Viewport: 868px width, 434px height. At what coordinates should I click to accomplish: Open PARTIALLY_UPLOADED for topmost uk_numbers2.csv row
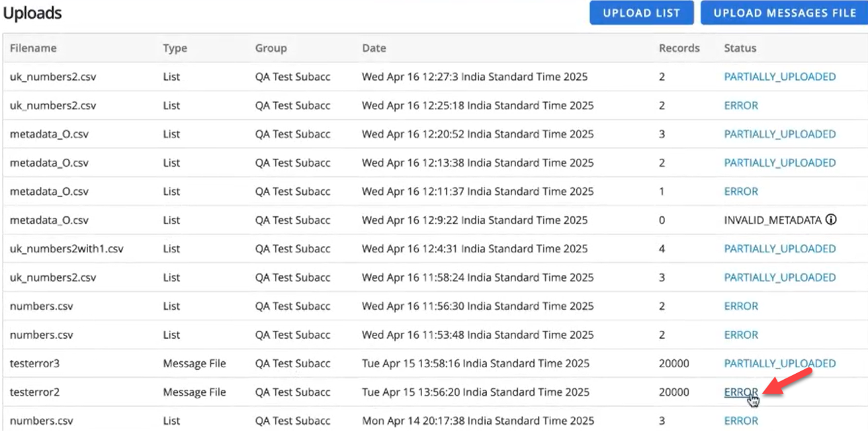(779, 77)
